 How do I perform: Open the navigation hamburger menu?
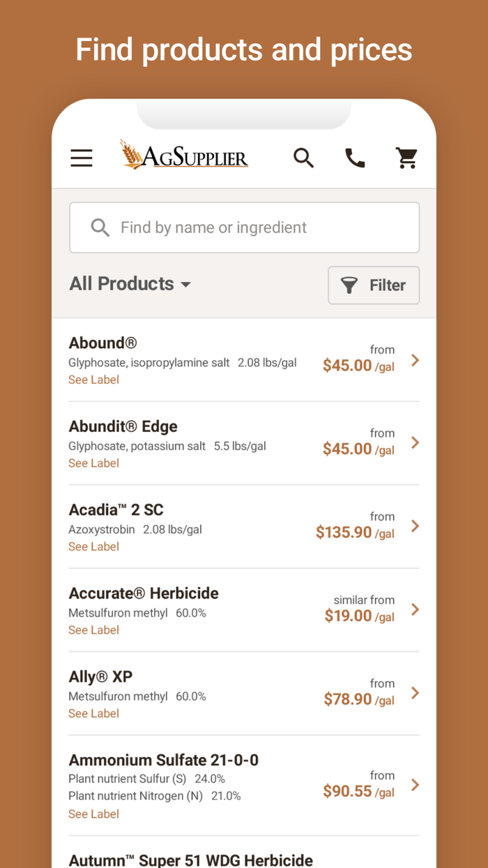click(81, 158)
